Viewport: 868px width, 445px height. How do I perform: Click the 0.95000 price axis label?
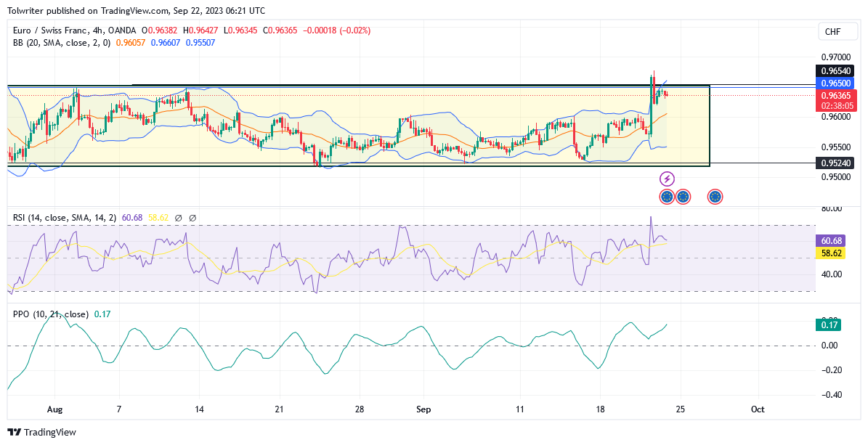pos(835,177)
